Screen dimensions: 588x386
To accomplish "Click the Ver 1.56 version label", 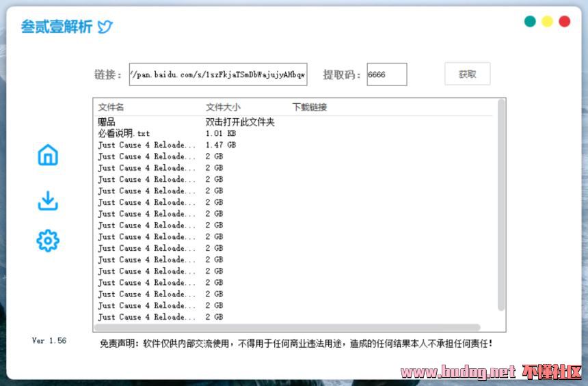I will click(x=49, y=341).
